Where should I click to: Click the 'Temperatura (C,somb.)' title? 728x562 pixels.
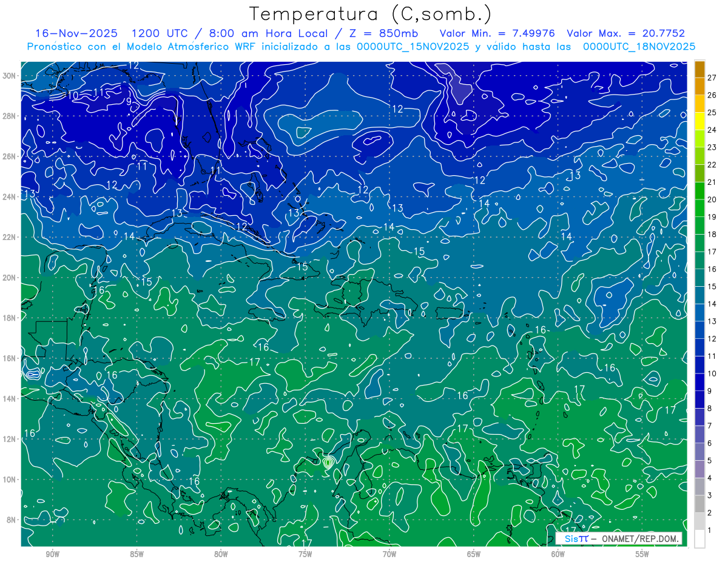tap(370, 14)
